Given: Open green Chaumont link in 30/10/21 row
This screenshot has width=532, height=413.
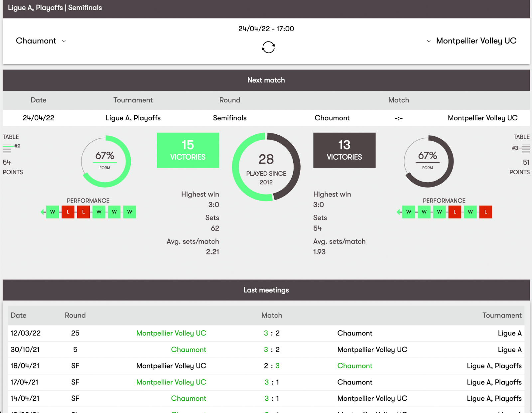Looking at the screenshot, I should [189, 349].
